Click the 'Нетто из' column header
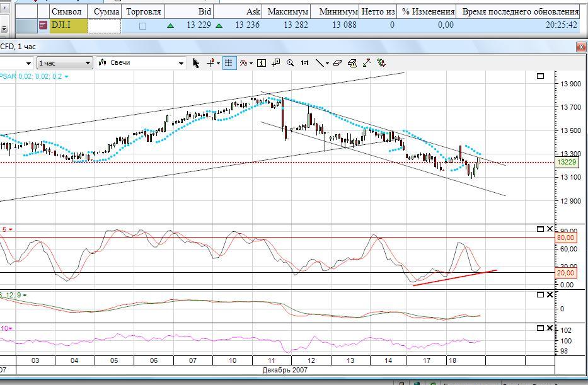Image resolution: width=588 pixels, height=385 pixels. click(x=378, y=11)
